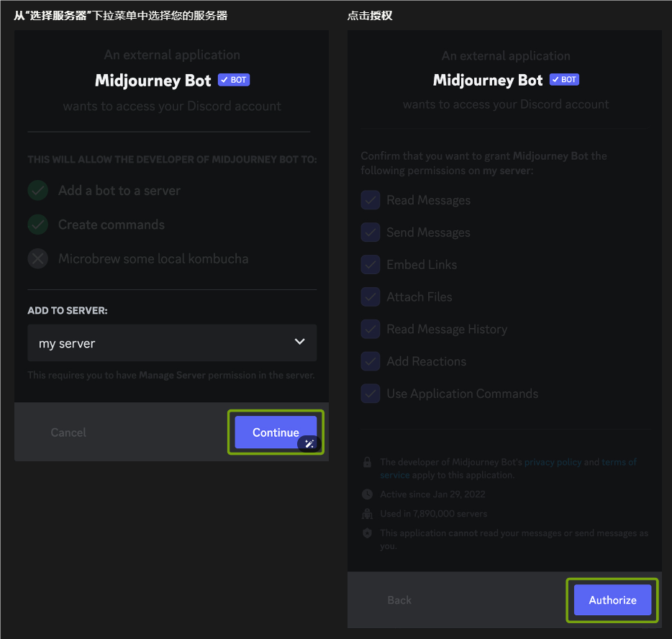The width and height of the screenshot is (672, 639).
Task: Toggle the Read Message History checkbox
Action: 371,329
